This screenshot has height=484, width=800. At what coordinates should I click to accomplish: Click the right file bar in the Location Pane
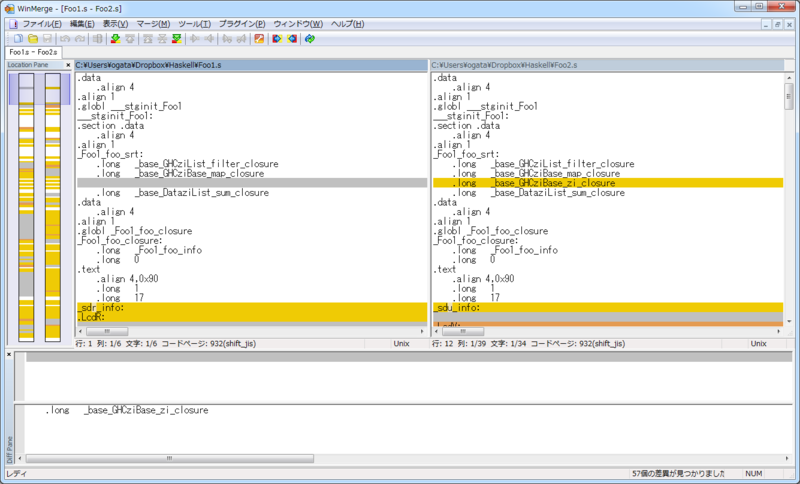[x=53, y=207]
